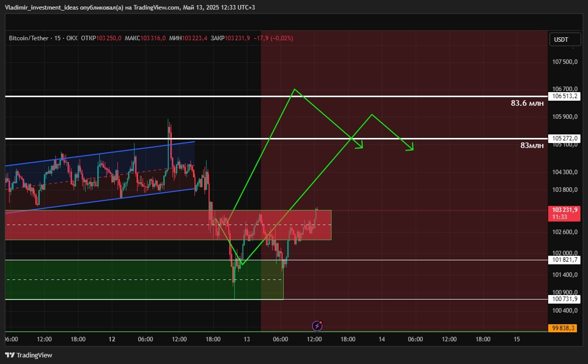Click the Vladimir_investment_ideas publication header

point(130,7)
